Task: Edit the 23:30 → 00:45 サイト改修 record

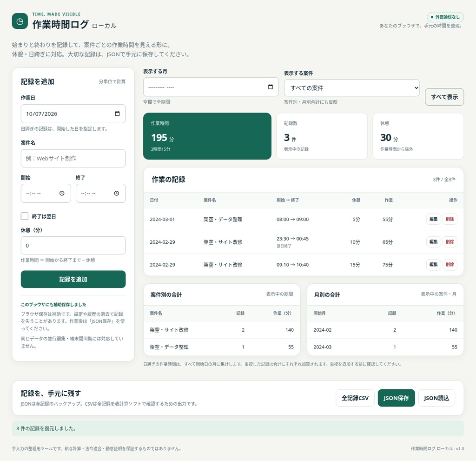Action: (433, 241)
